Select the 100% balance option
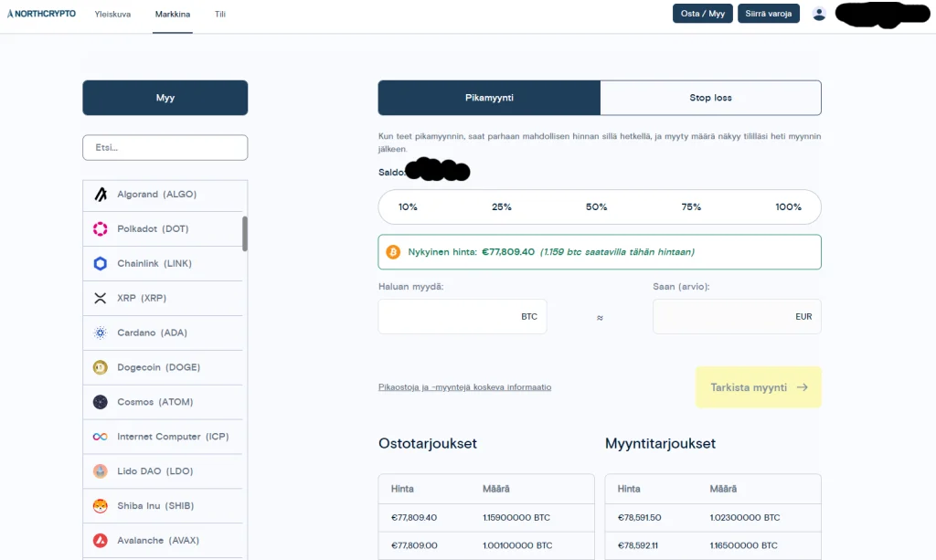 pos(789,206)
